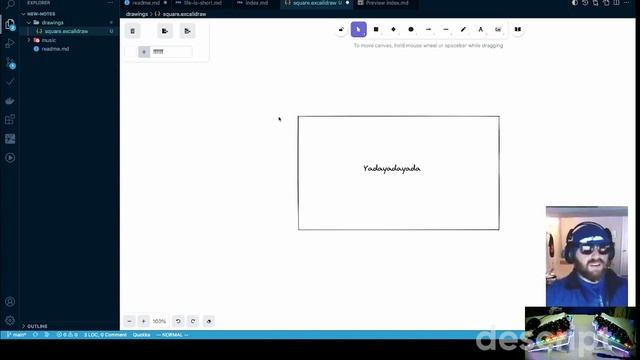Open the Explorer view in activity bar
Screen dimensions: 640x360
point(10,24)
